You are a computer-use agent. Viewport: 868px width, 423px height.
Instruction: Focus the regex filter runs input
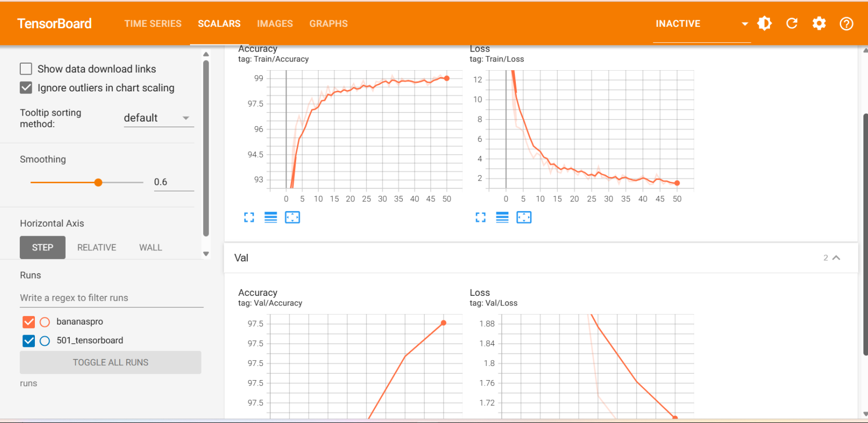pos(112,298)
